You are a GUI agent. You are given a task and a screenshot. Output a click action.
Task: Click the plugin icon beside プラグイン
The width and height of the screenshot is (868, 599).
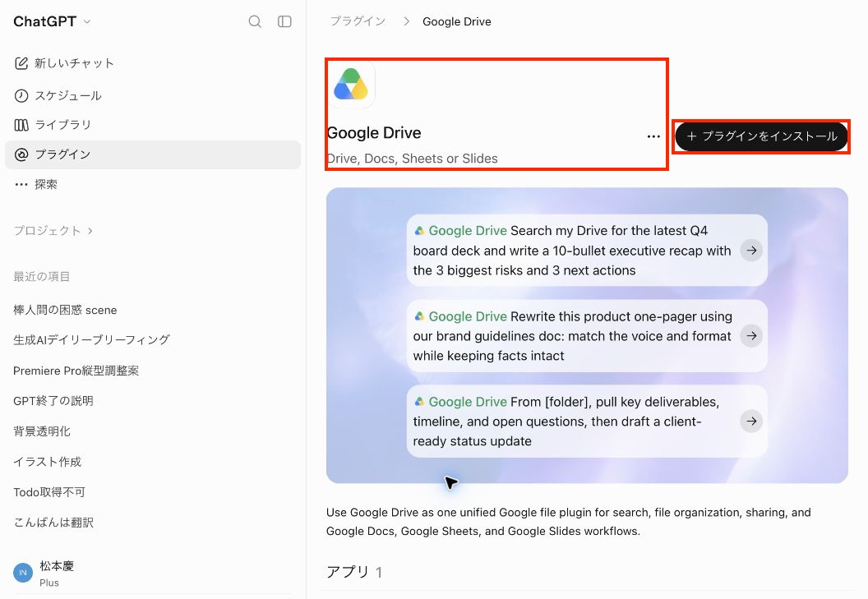[x=21, y=154]
